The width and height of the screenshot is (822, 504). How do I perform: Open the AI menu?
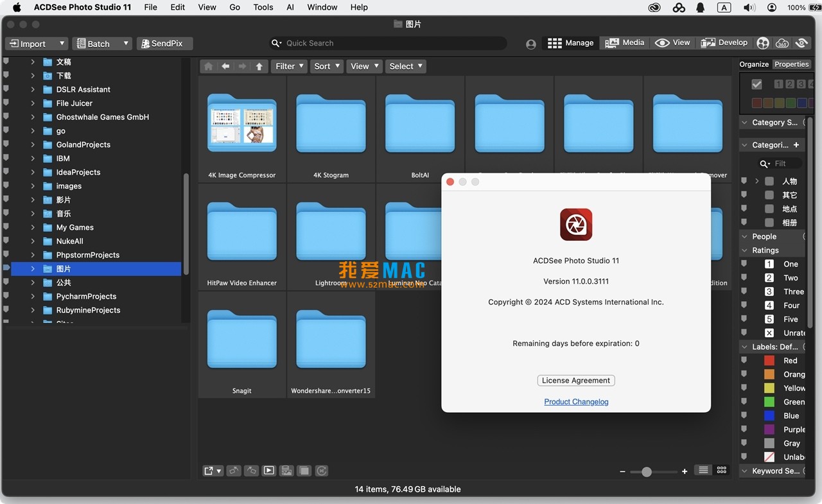pos(290,7)
